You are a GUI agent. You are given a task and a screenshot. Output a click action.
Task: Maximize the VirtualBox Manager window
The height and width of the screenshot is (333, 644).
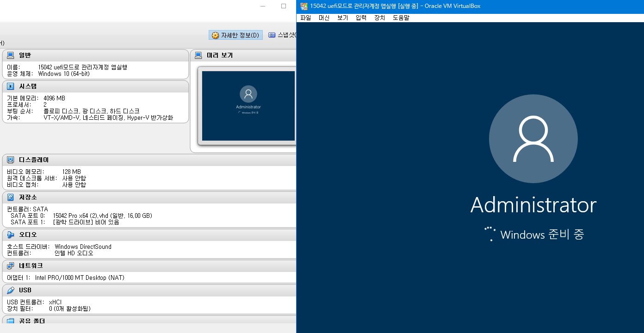tap(284, 6)
